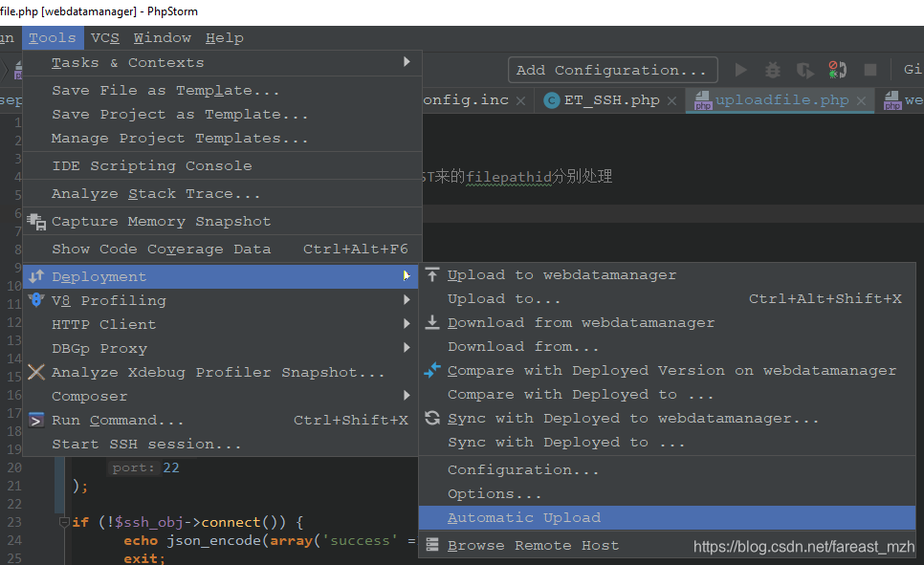Click the Run (play) icon in the toolbar

741,69
